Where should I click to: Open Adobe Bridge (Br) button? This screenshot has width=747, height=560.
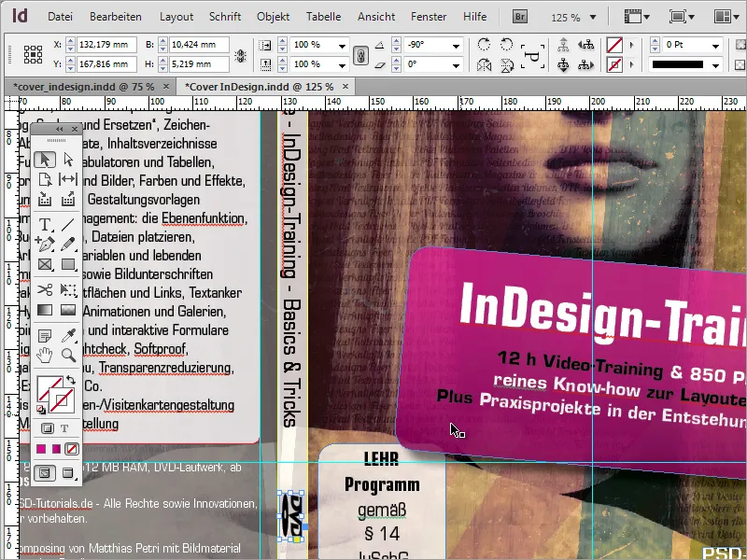click(x=520, y=17)
